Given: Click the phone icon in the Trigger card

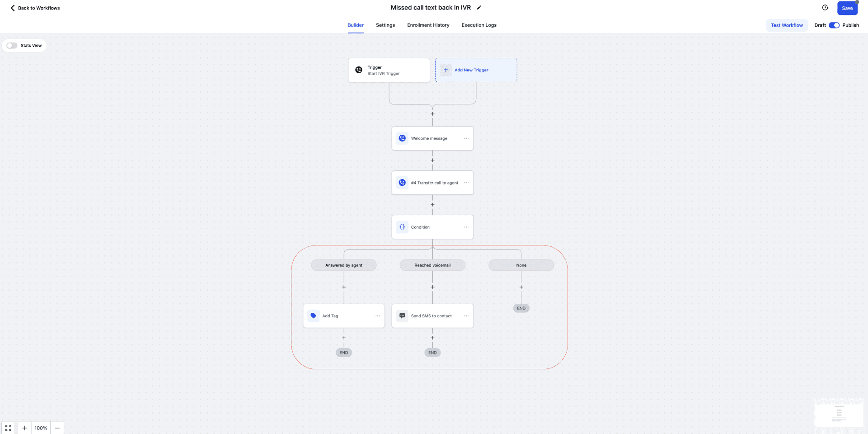Looking at the screenshot, I should tap(359, 70).
